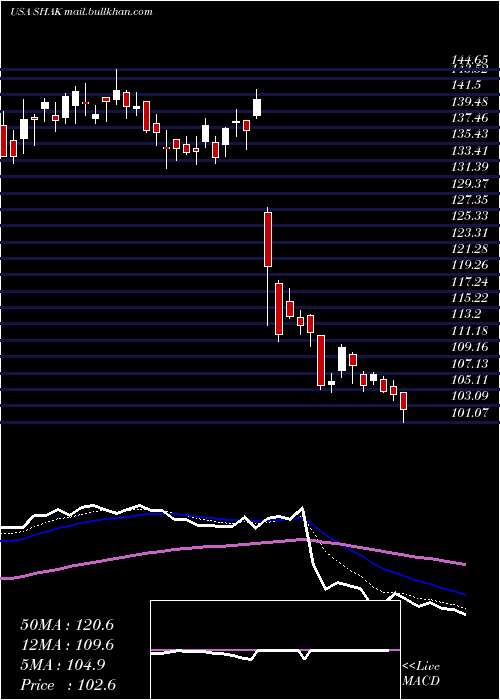
Task: Click the 115.22 price axis label
Action: click(469, 298)
